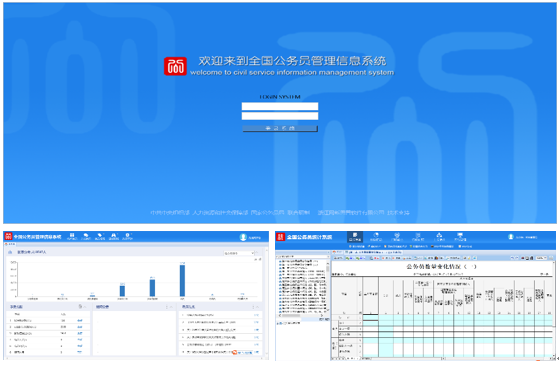559x365 pixels.
Task: Click the outlined selected cell in report grid
Action: tap(371, 318)
